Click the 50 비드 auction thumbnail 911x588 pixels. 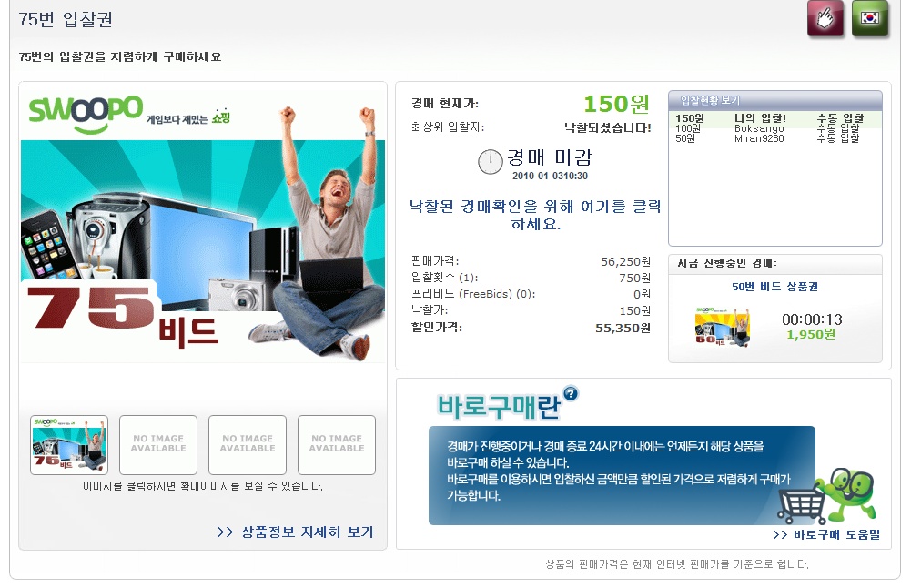pyautogui.click(x=723, y=327)
